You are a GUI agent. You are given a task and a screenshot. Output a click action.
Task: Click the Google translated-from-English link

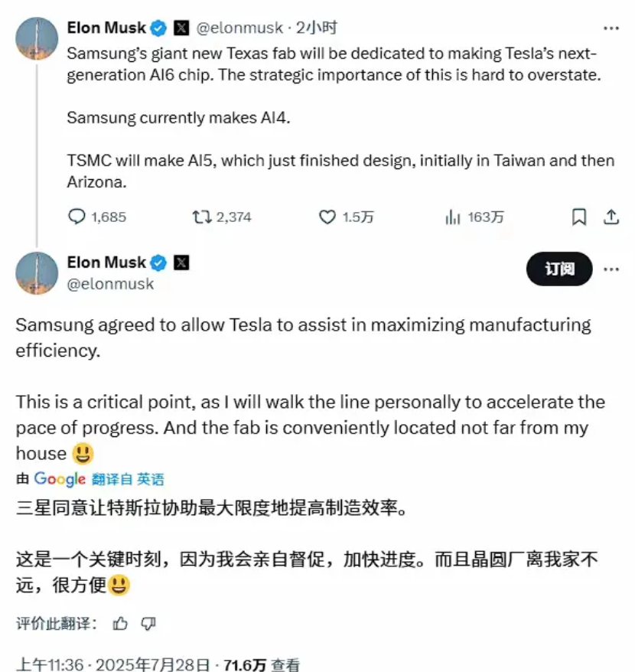coord(128,480)
